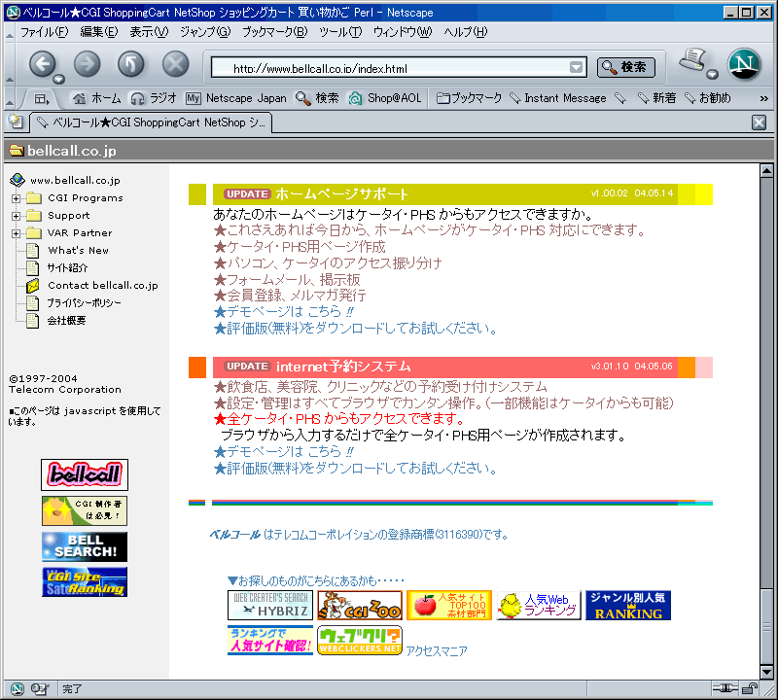Open the print options dropdown arrow

point(712,75)
